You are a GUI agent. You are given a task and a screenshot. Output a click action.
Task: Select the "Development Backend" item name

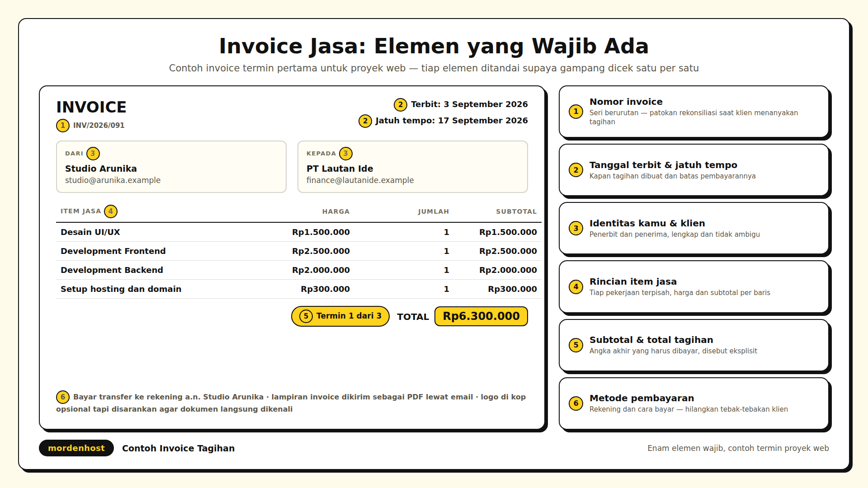click(112, 270)
